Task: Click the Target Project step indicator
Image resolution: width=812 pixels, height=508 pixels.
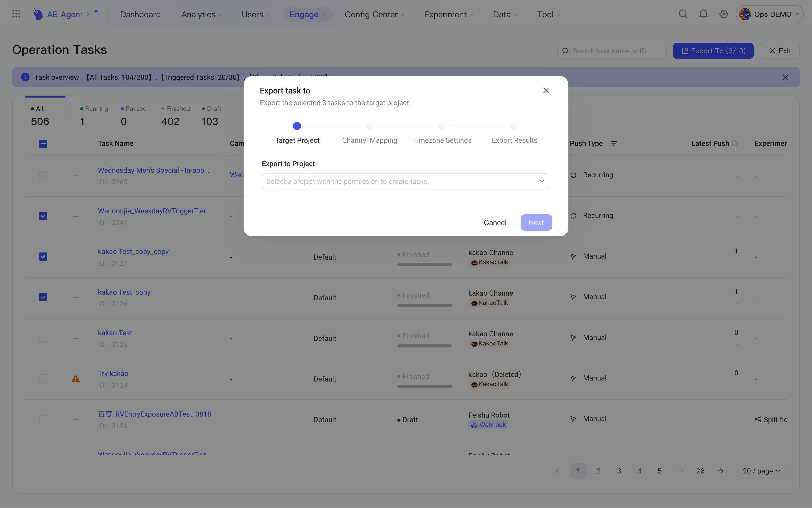Action: point(297,126)
